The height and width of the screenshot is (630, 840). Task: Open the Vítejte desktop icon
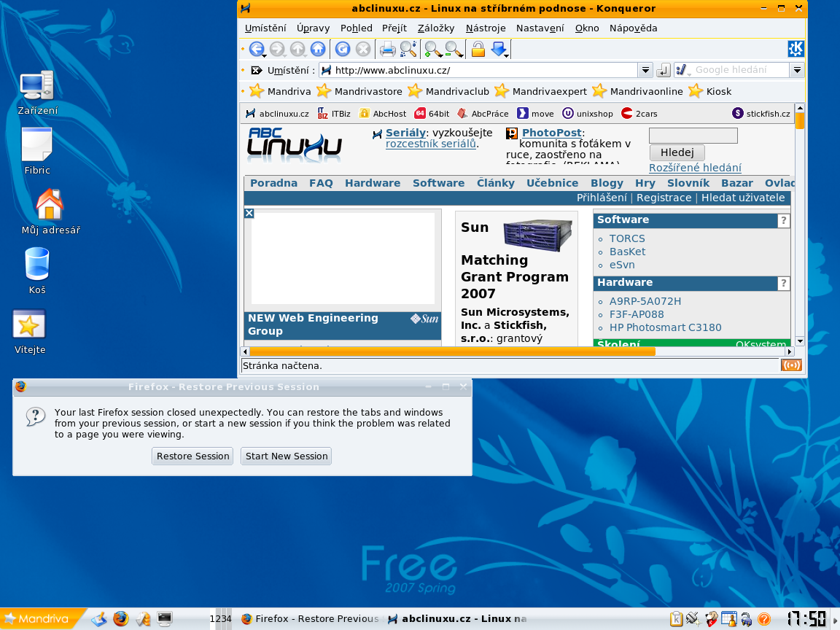(29, 332)
